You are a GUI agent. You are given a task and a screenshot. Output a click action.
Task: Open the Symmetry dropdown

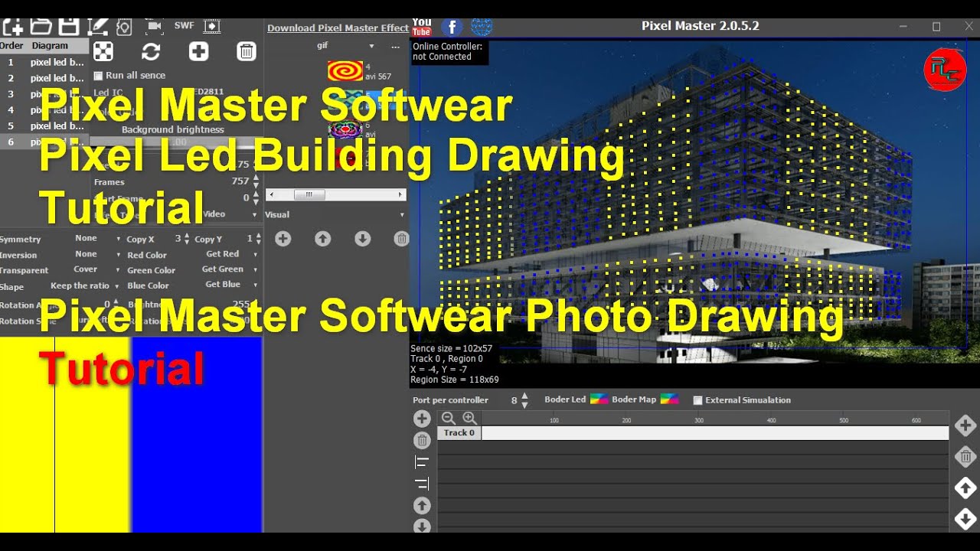point(96,239)
